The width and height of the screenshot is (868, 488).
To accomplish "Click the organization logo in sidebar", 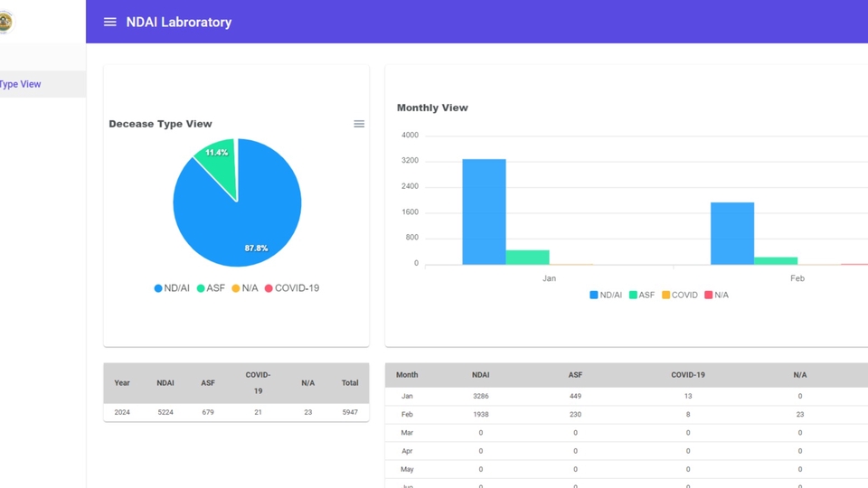I will [5, 22].
